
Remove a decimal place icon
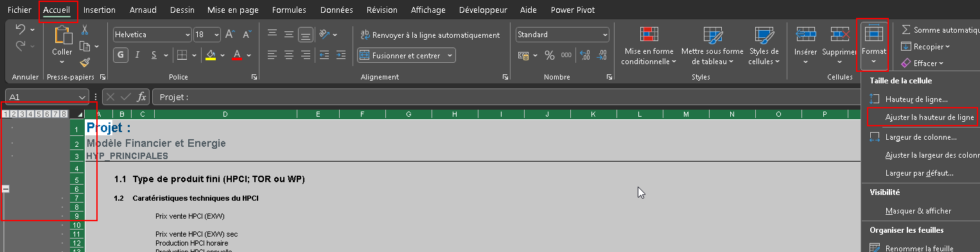(601, 56)
